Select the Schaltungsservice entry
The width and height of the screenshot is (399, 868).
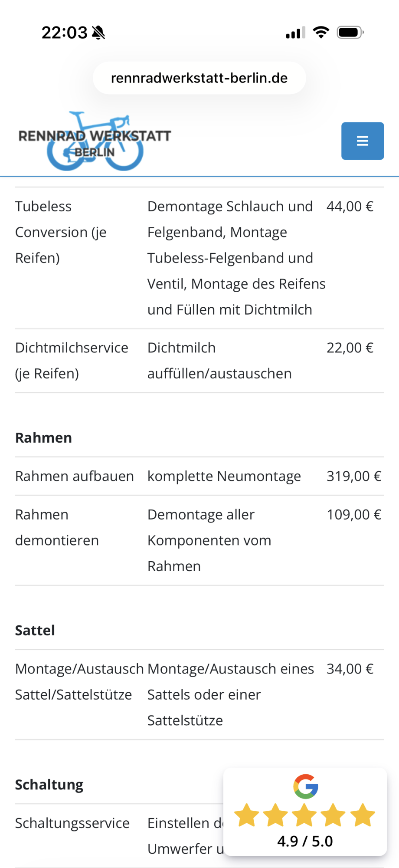[x=72, y=823]
